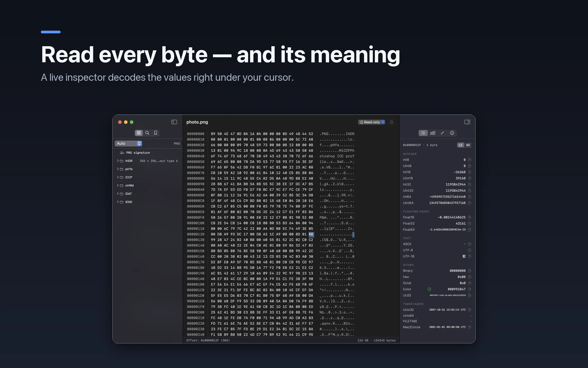The width and height of the screenshot is (588, 368).
Task: Expand the iCCP chunk chevron
Action: coord(118,177)
